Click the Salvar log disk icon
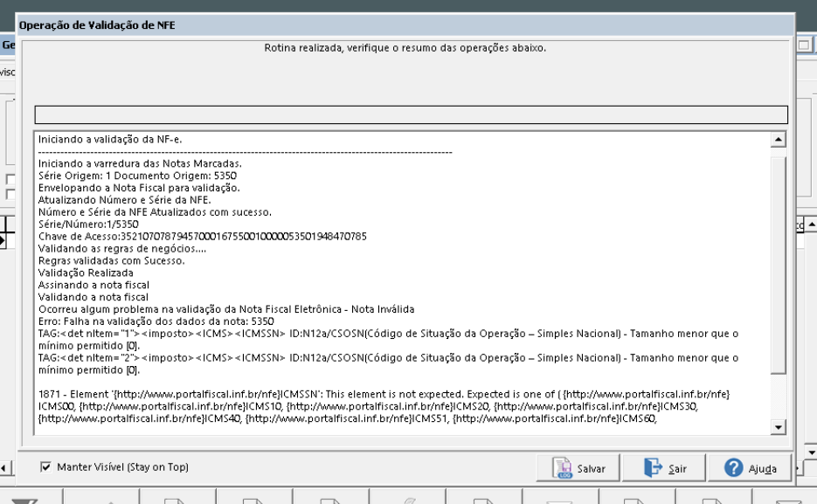The height and width of the screenshot is (504, 817). [x=563, y=467]
